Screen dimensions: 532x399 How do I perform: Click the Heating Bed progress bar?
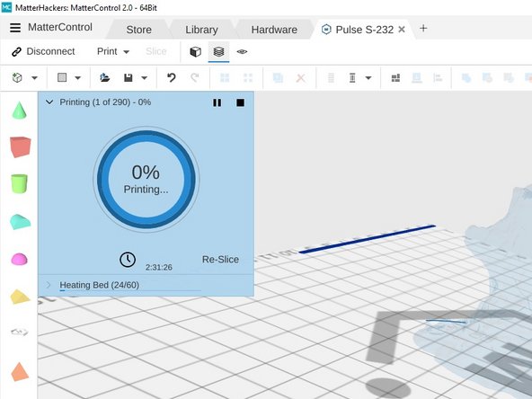[x=130, y=291]
